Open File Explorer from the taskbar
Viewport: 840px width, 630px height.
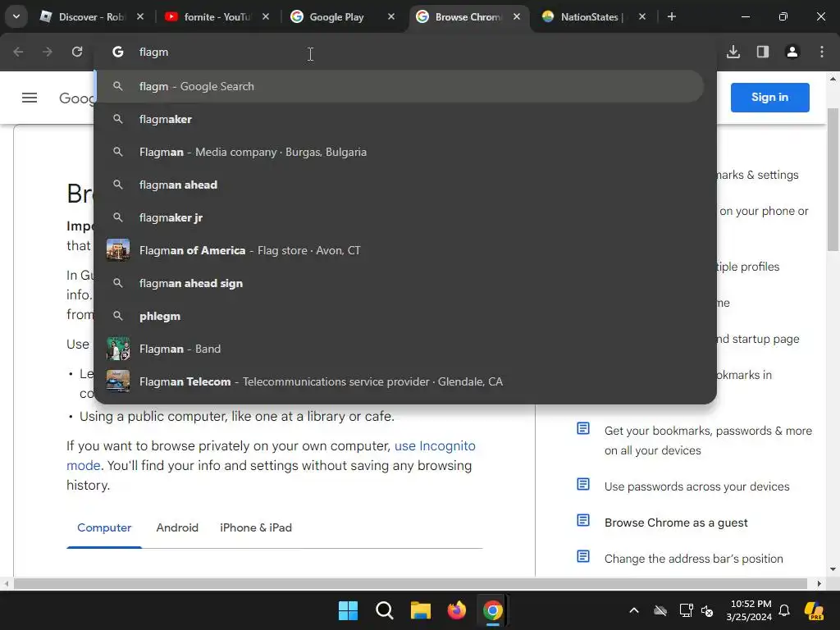pyautogui.click(x=421, y=610)
